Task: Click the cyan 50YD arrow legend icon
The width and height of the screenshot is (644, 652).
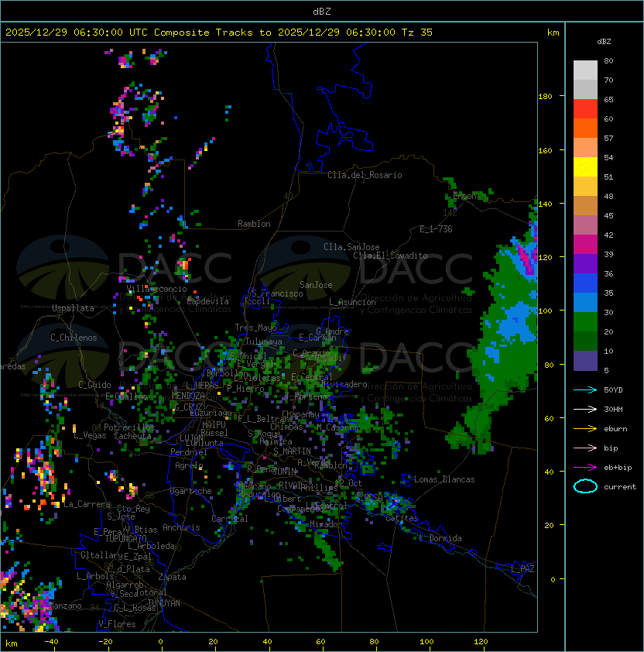Action: click(x=585, y=389)
